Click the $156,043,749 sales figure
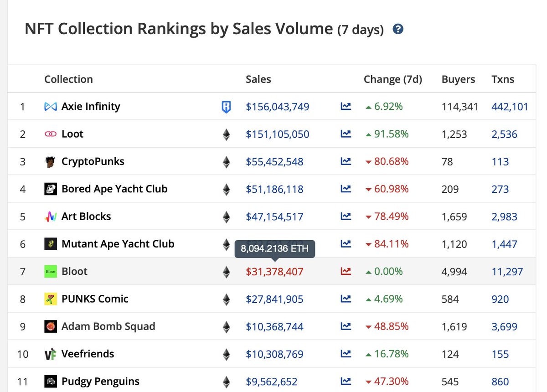The image size is (547, 392). click(x=278, y=107)
